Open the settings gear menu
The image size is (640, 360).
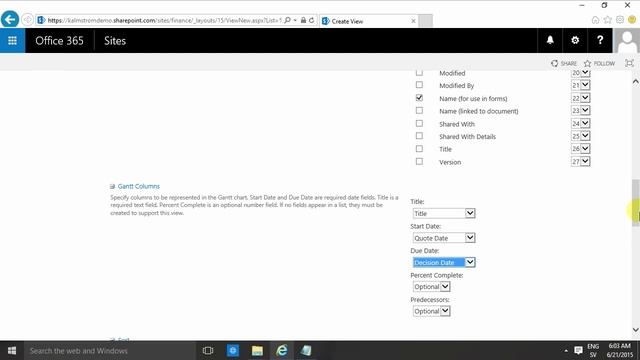pos(575,40)
